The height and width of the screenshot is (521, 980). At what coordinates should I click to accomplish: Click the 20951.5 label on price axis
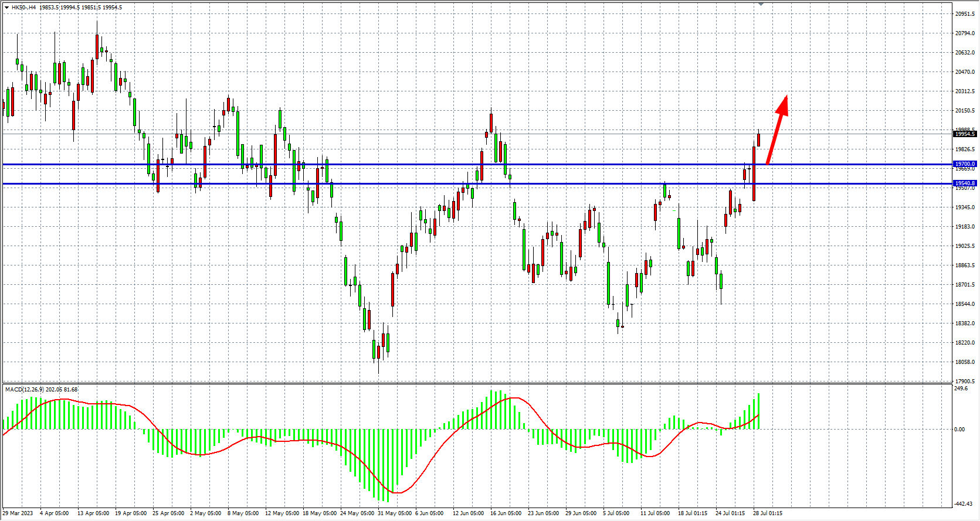coord(964,14)
